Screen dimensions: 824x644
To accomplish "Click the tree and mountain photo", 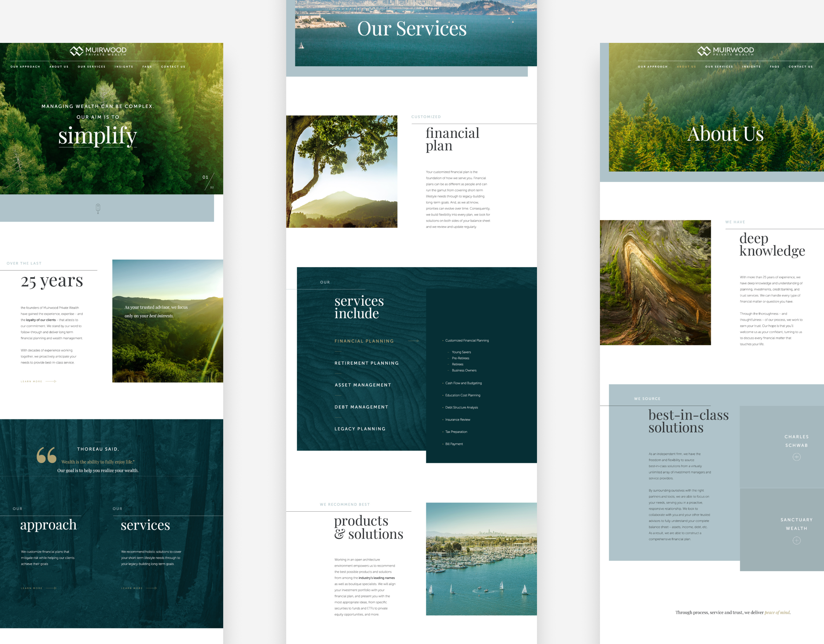I will click(341, 172).
